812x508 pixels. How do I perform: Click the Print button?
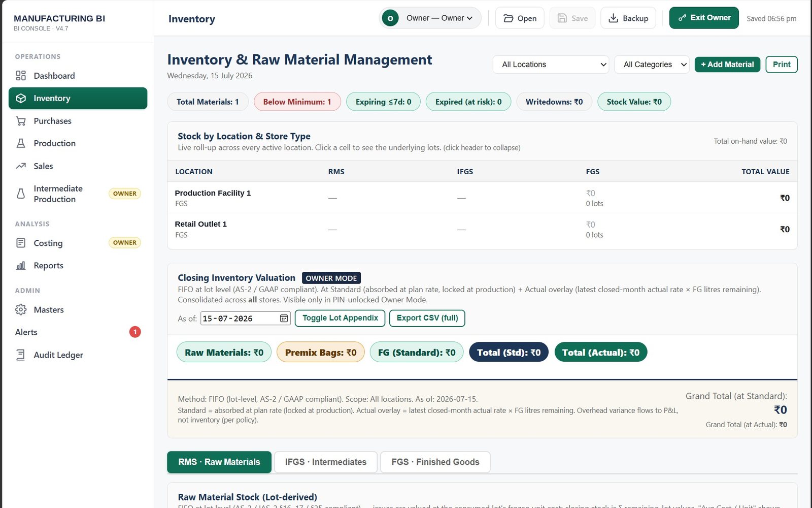[x=782, y=65]
